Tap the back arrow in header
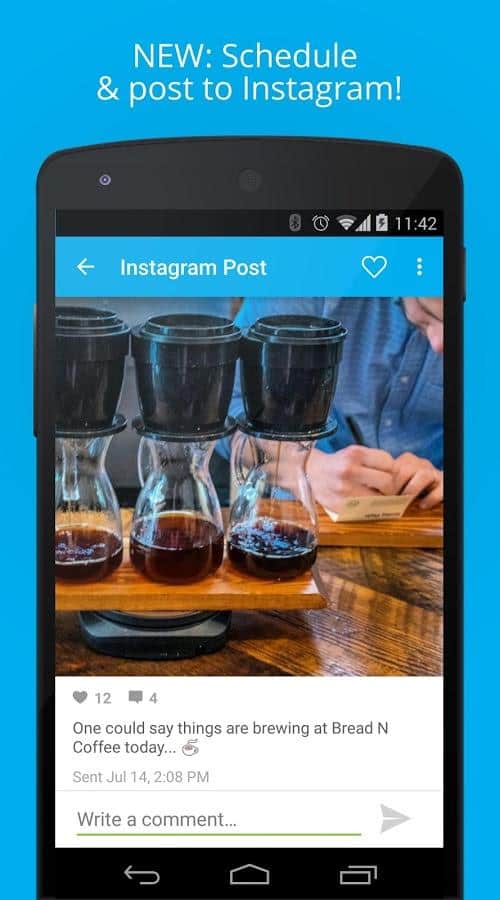 (x=86, y=267)
